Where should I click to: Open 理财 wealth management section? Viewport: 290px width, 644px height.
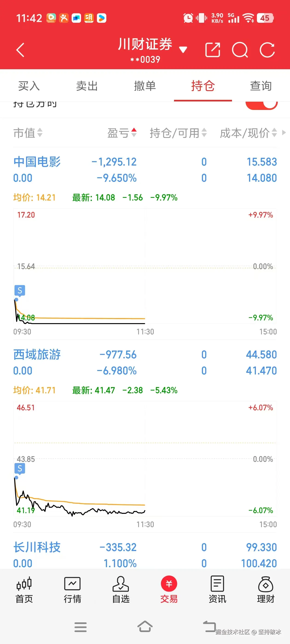click(x=265, y=590)
